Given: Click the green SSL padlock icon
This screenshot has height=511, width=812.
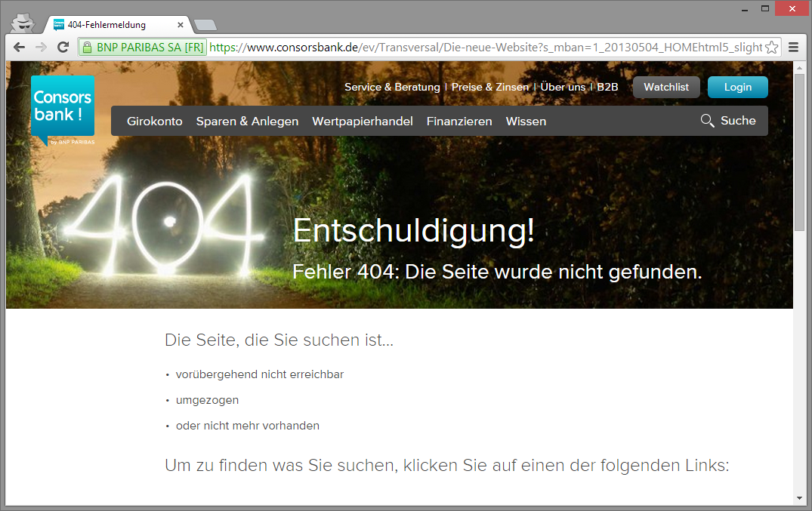Looking at the screenshot, I should [87, 47].
